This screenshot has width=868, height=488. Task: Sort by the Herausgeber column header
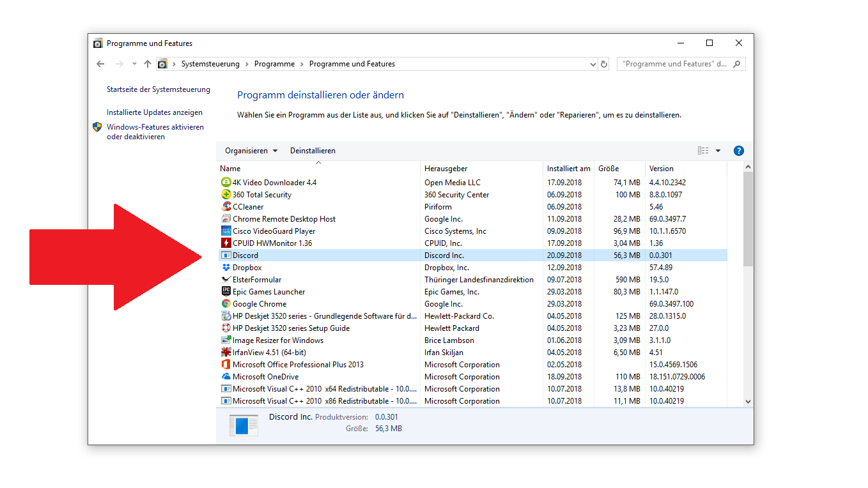click(x=481, y=169)
